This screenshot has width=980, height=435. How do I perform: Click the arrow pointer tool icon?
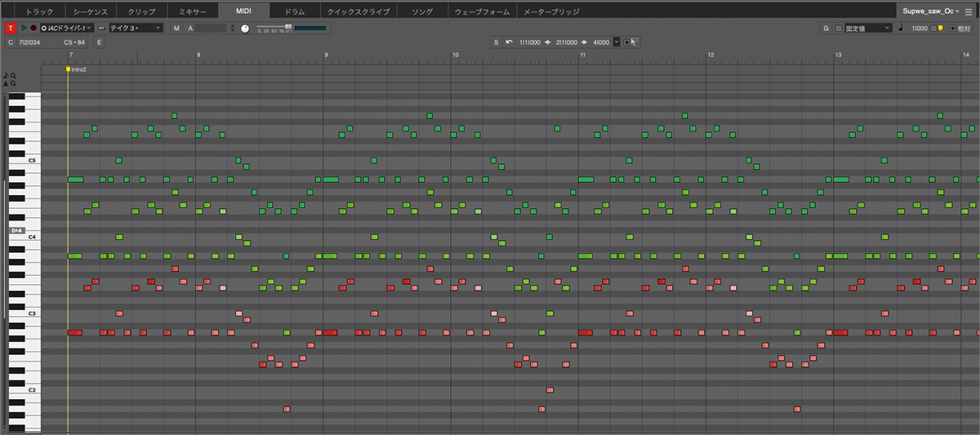coord(635,42)
